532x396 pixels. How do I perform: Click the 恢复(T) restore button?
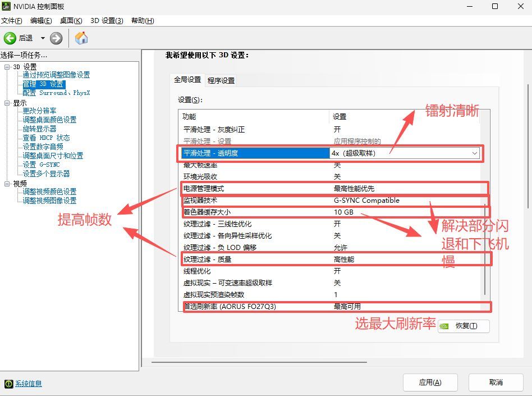click(464, 326)
